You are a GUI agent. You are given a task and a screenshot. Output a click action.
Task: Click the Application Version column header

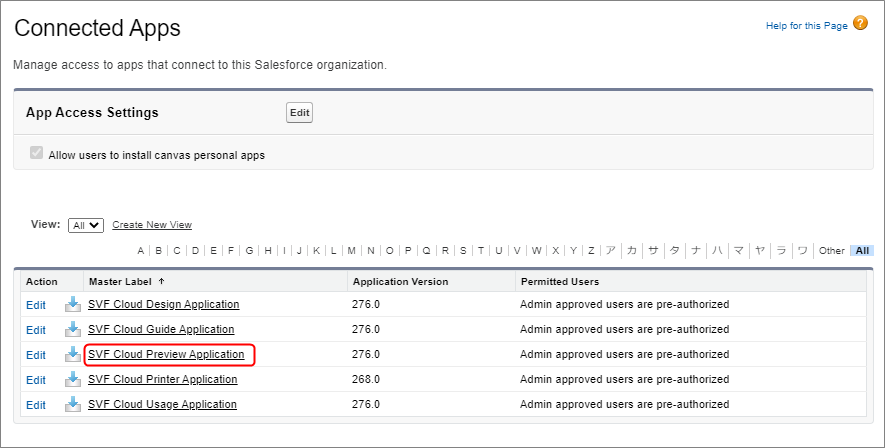coord(400,282)
